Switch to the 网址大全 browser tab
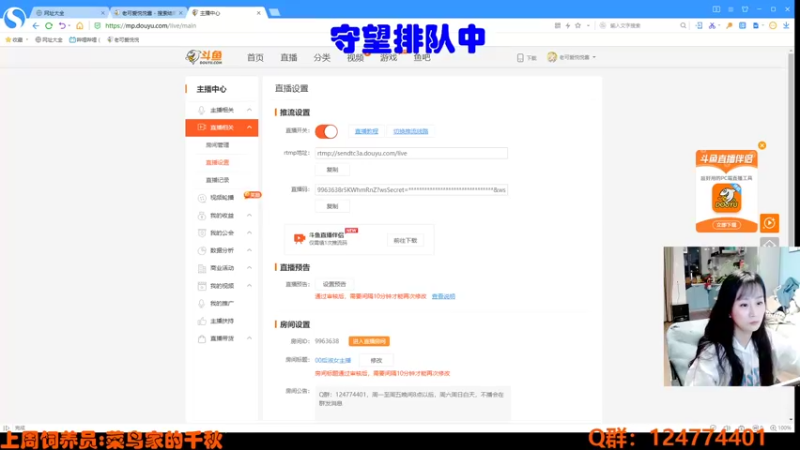 coord(70,13)
